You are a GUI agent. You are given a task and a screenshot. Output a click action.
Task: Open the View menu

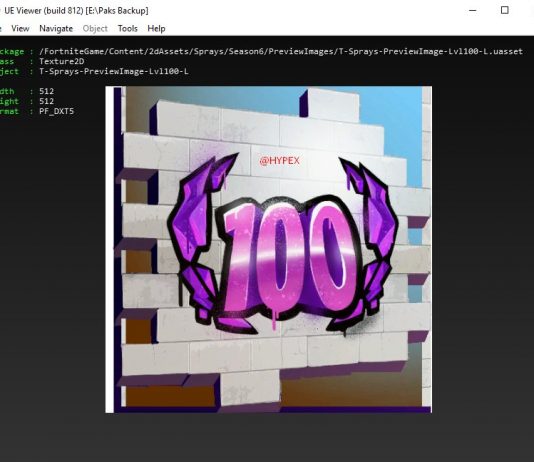click(20, 29)
